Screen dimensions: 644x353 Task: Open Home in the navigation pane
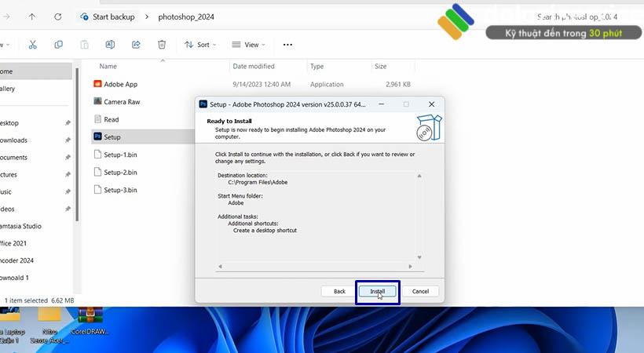click(x=35, y=71)
